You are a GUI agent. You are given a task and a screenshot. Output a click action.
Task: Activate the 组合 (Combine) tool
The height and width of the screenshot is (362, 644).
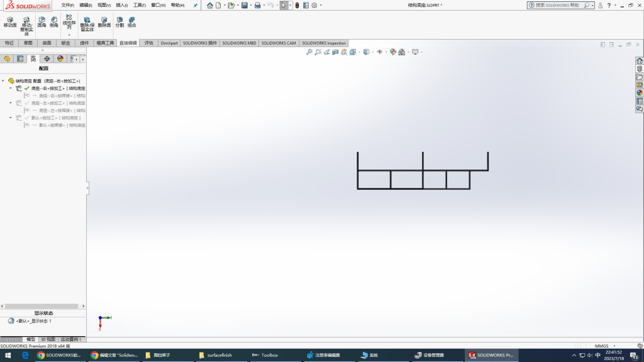click(131, 23)
